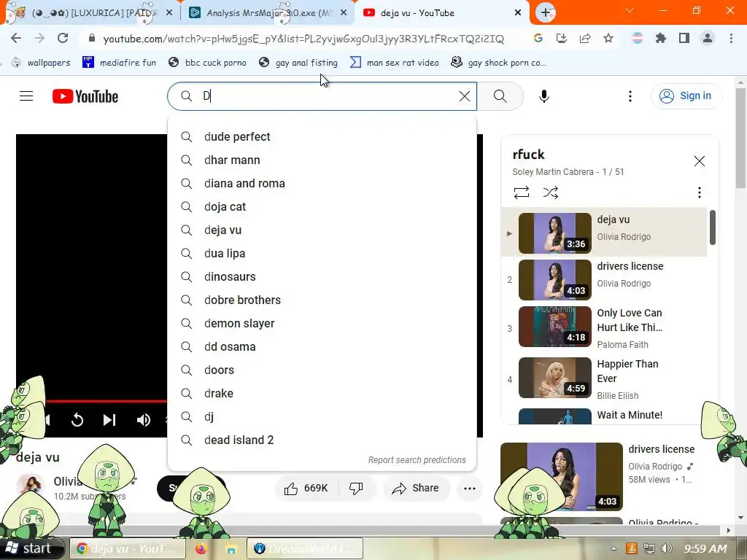Click the browser address bar URL
The width and height of the screenshot is (747, 560).
tap(303, 39)
